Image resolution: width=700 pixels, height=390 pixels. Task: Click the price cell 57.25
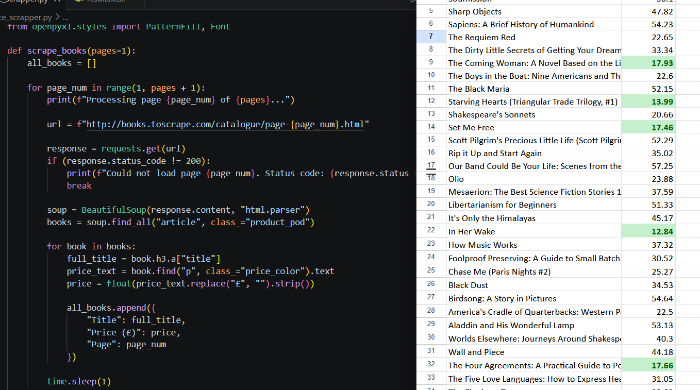coord(648,166)
